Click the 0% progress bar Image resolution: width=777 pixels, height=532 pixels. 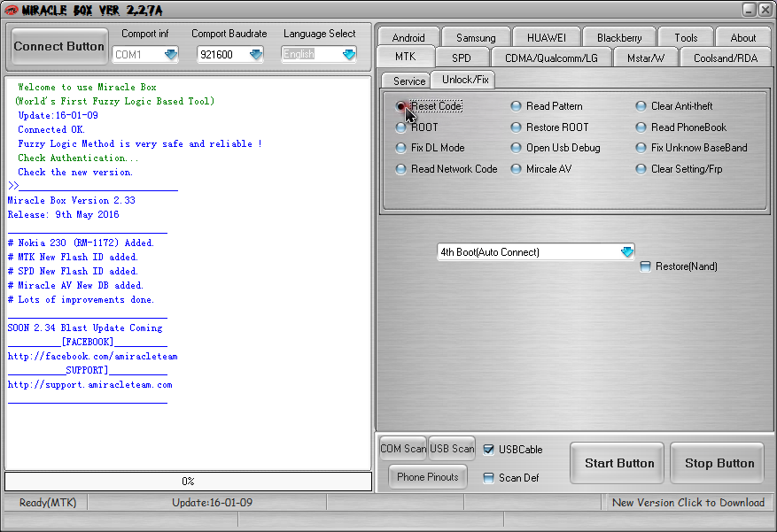click(189, 482)
